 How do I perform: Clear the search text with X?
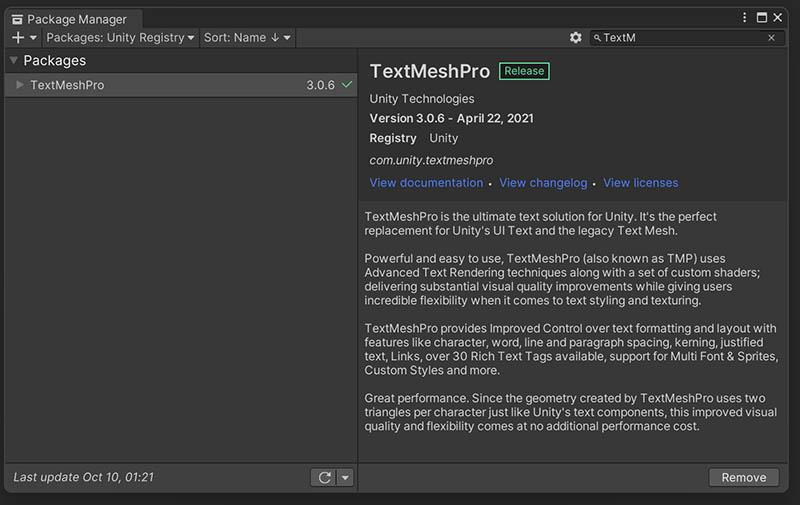tap(771, 38)
